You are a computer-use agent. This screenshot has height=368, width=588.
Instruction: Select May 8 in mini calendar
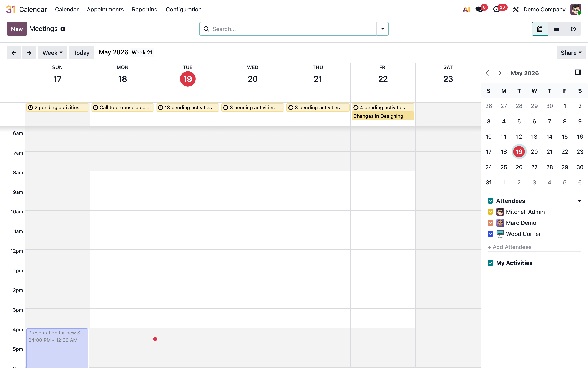[x=565, y=121]
